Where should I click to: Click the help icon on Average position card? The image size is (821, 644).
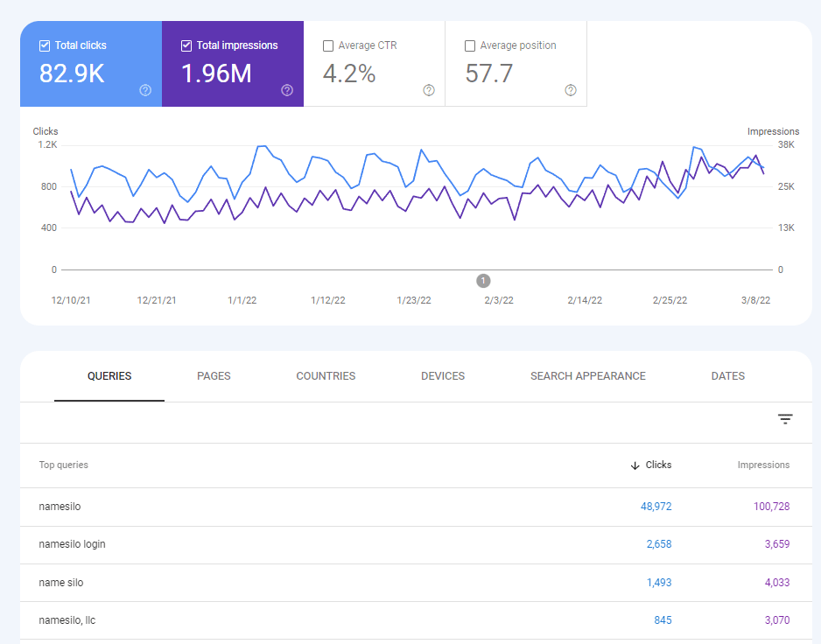point(570,90)
